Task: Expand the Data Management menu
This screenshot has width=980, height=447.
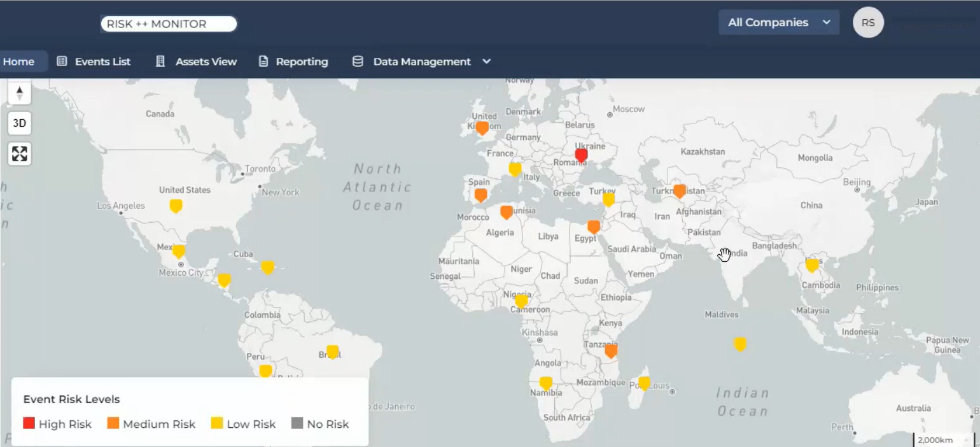Action: (x=421, y=62)
